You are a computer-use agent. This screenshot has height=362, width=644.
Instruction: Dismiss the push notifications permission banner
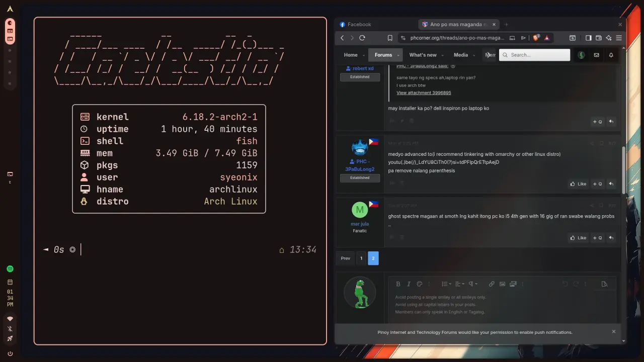pos(614,332)
